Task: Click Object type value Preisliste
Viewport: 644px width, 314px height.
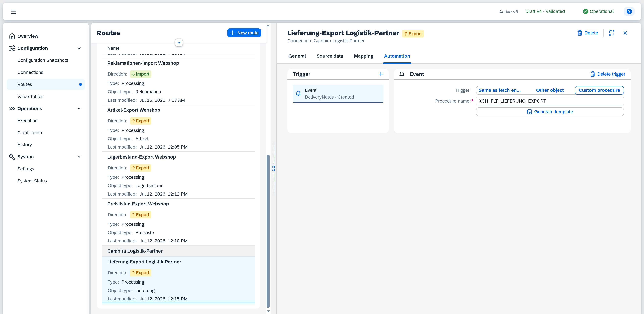Action: [x=145, y=233]
